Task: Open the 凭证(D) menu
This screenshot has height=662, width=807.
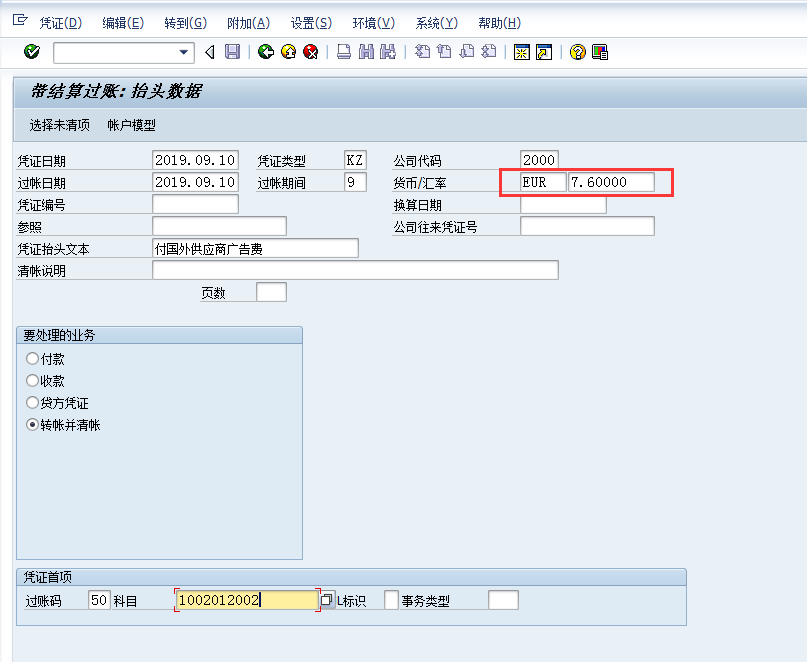Action: [61, 23]
